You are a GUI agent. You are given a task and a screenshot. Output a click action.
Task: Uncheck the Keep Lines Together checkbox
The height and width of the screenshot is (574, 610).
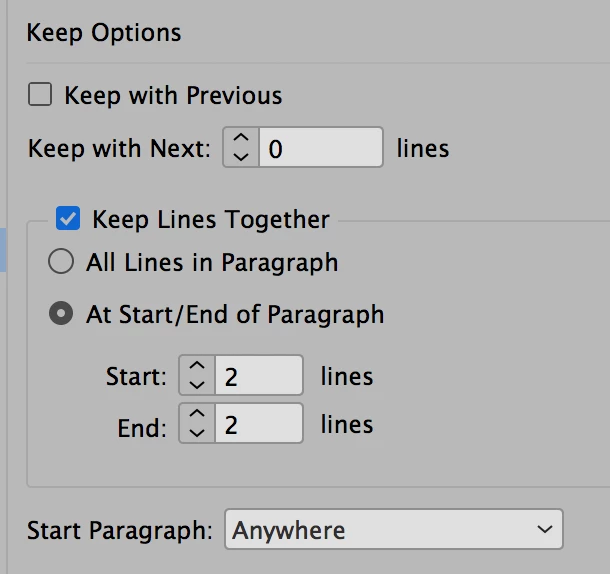[x=68, y=219]
